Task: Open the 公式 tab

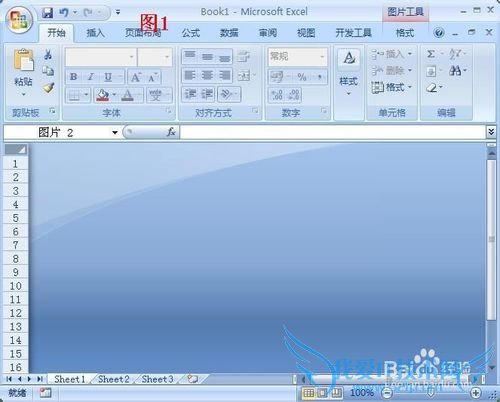Action: click(x=191, y=33)
